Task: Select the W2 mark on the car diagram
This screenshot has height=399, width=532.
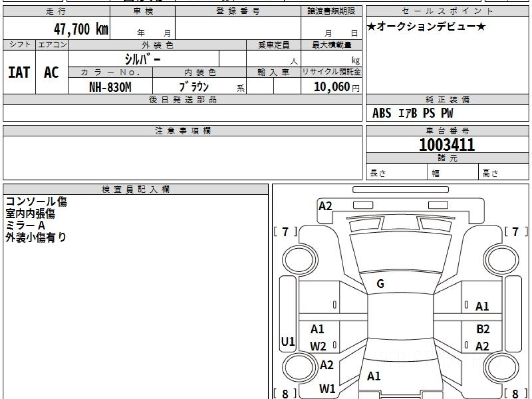Action: point(318,347)
